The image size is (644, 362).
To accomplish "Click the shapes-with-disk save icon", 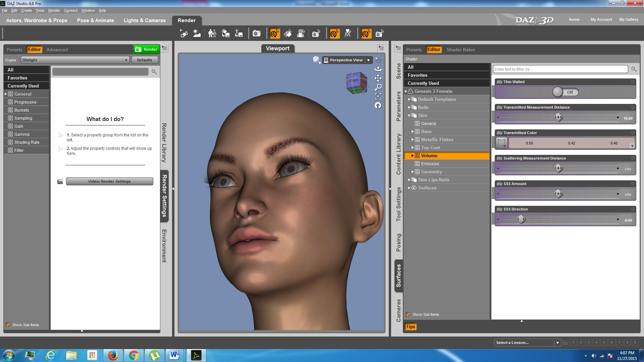I will pyautogui.click(x=225, y=34).
